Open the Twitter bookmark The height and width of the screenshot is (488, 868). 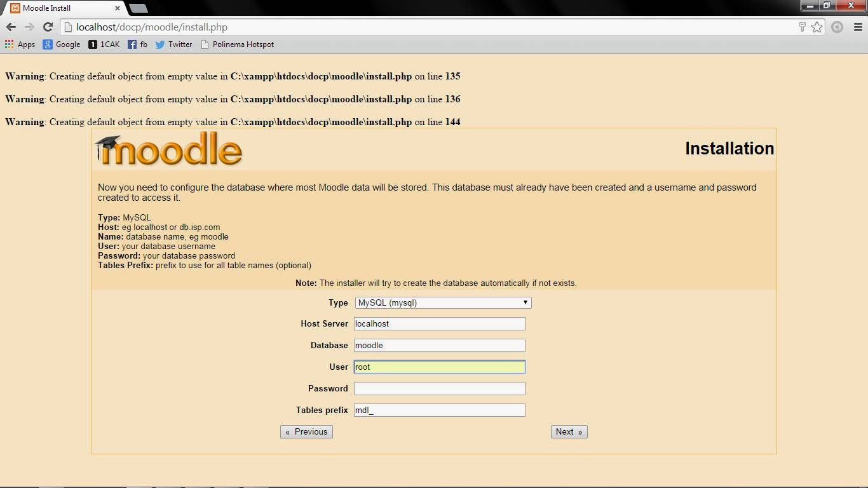[175, 44]
